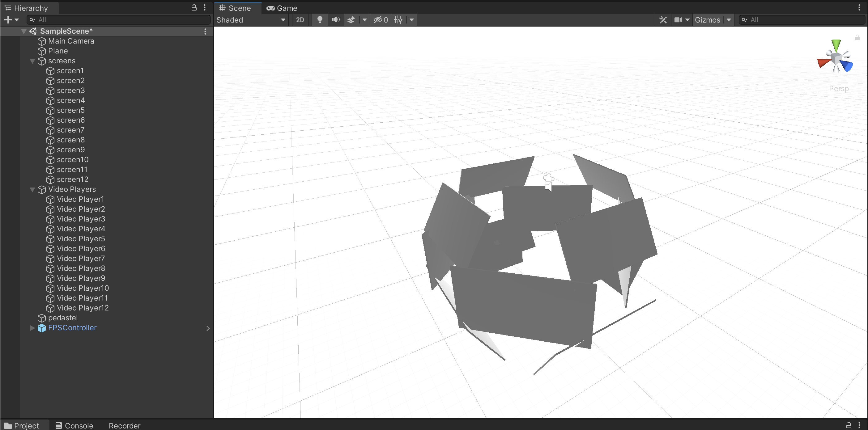Open Hierarchy create dropdown arrow
The height and width of the screenshot is (430, 868).
click(x=16, y=20)
